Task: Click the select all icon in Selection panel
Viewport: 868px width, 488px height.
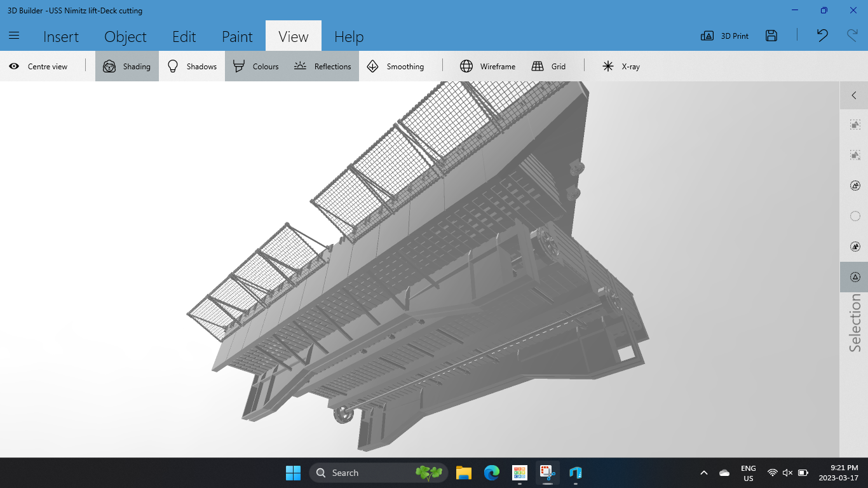Action: click(x=855, y=186)
